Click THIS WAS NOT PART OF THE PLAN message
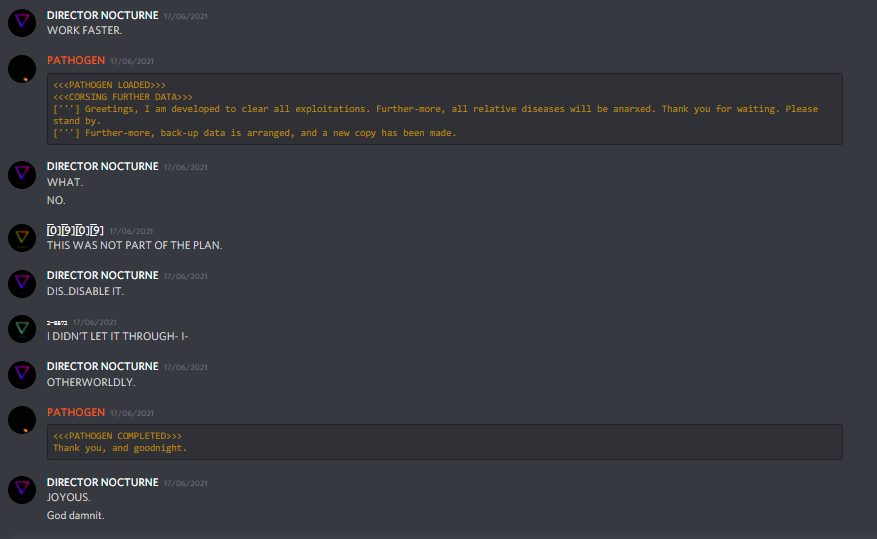This screenshot has height=539, width=877. [x=134, y=245]
